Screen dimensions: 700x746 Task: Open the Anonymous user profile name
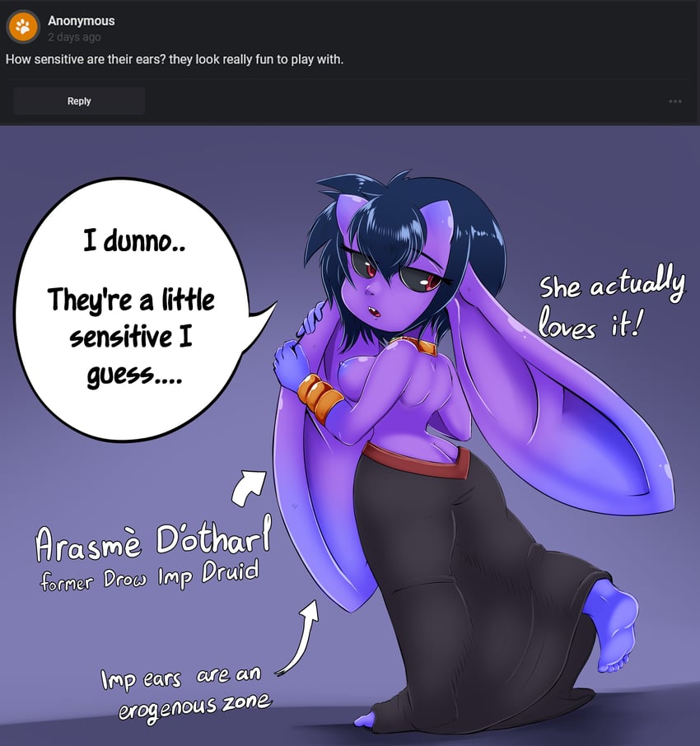81,21
